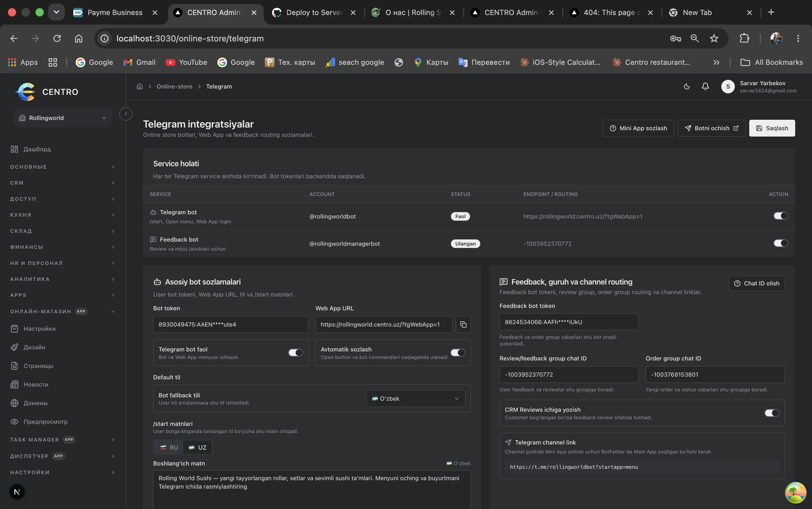Image resolution: width=812 pixels, height=509 pixels.
Task: Open Дизайн sidebar item
Action: coord(34,347)
